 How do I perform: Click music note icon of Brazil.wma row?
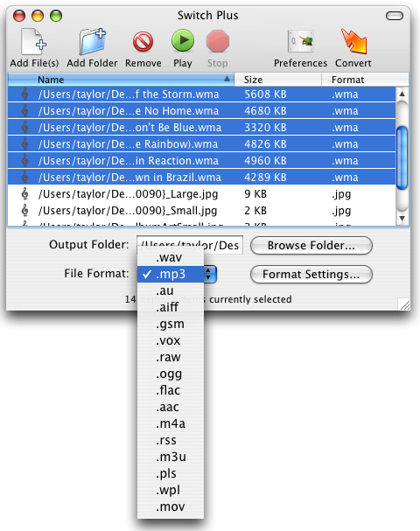click(24, 177)
